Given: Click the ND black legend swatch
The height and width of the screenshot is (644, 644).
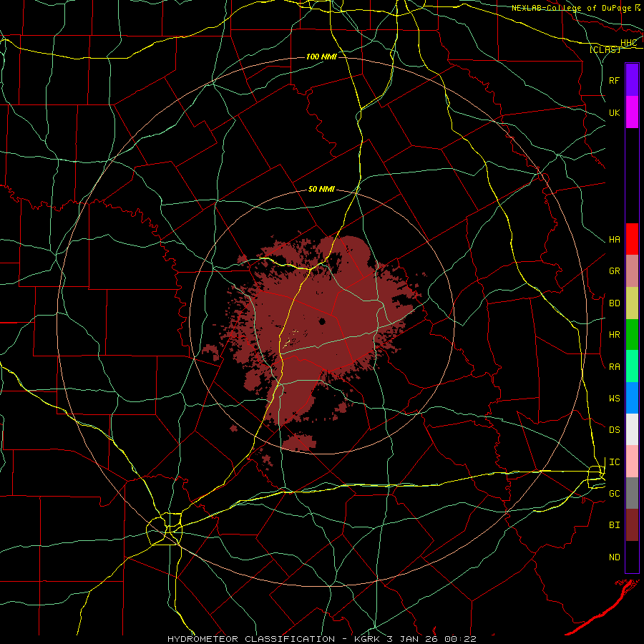Looking at the screenshot, I should (x=632, y=557).
